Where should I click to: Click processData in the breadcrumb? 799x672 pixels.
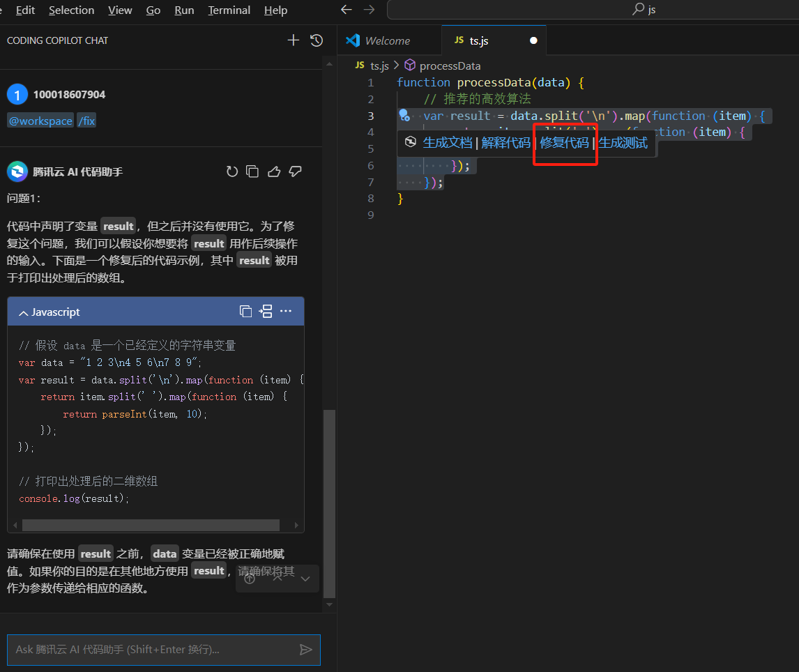[x=450, y=66]
